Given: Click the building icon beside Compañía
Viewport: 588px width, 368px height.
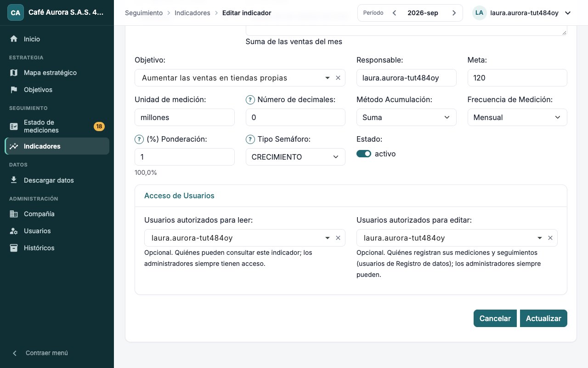Looking at the screenshot, I should [14, 214].
